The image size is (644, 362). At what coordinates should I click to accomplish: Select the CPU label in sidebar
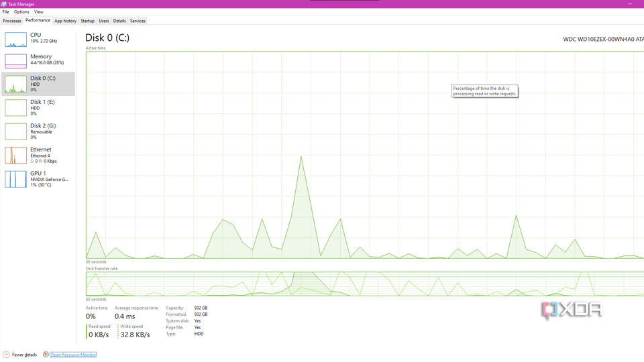click(36, 35)
